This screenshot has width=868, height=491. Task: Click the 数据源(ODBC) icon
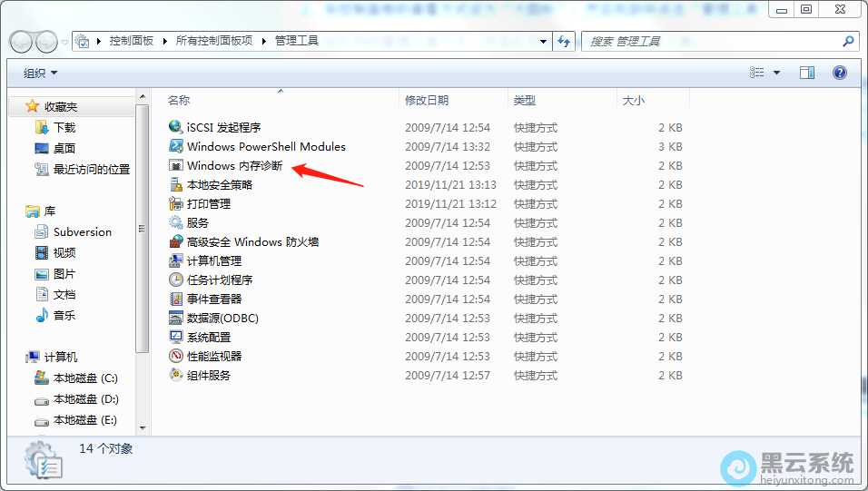(x=176, y=318)
